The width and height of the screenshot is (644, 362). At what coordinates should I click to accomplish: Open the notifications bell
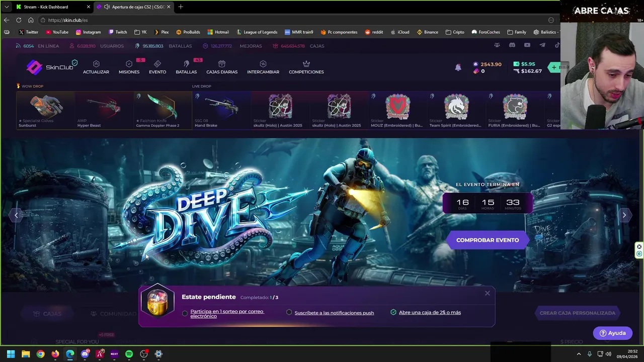pos(458,67)
